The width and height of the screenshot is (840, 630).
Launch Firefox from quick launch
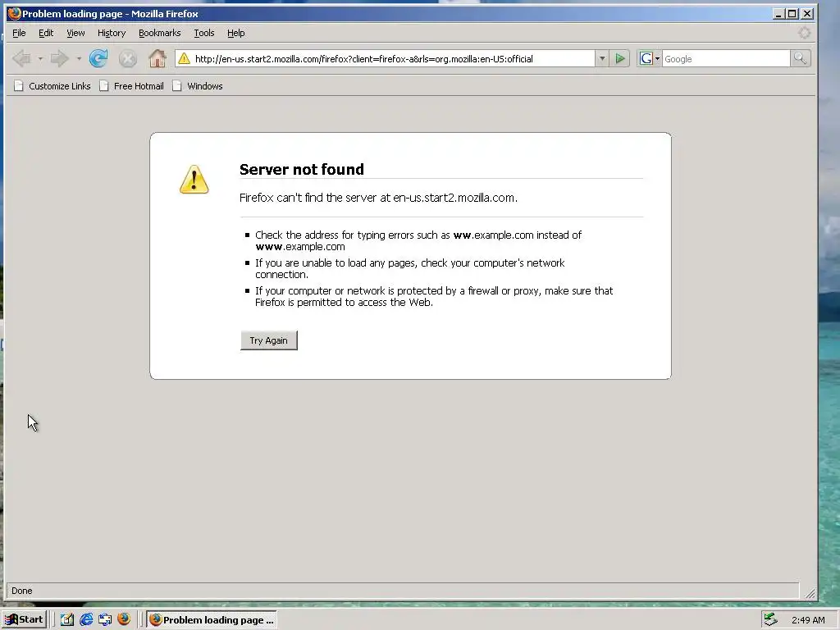click(x=124, y=619)
